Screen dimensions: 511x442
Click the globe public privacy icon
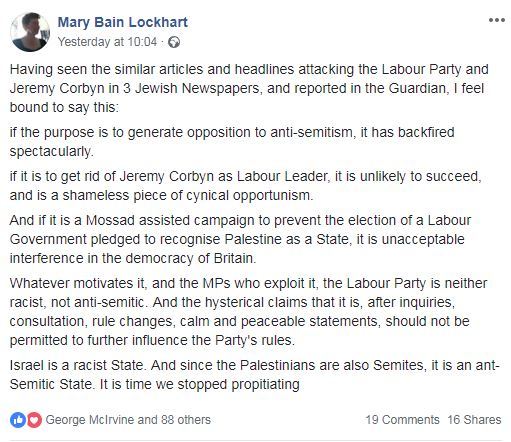click(x=174, y=42)
